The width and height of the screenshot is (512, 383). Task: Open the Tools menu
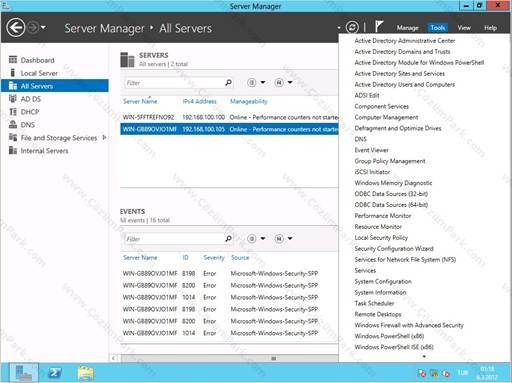(x=438, y=28)
